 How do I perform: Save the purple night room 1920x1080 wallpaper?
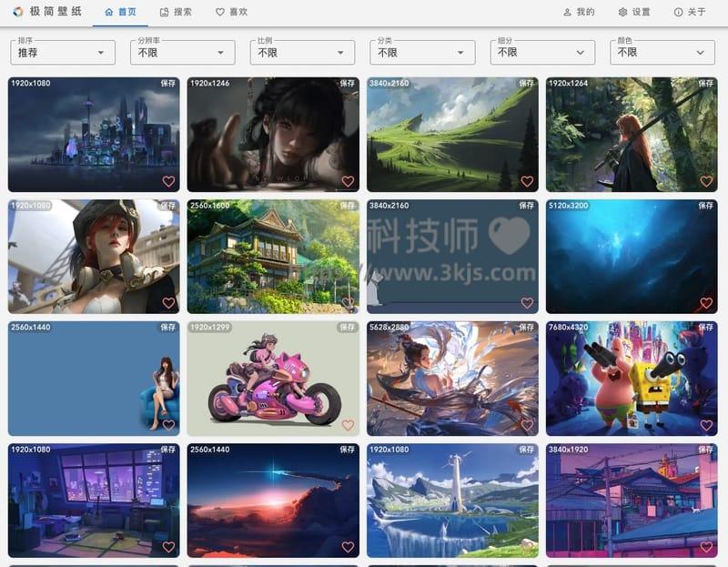168,449
